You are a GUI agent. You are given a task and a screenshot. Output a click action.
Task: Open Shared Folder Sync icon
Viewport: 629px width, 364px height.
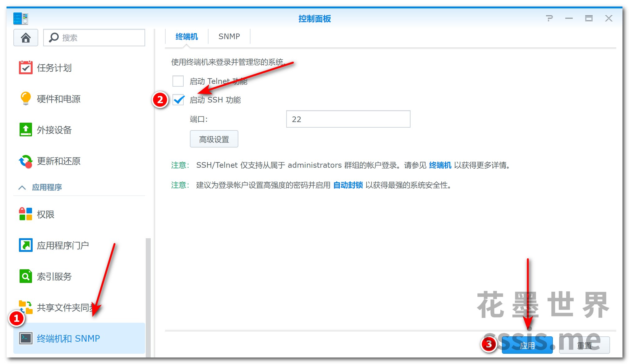pos(25,307)
